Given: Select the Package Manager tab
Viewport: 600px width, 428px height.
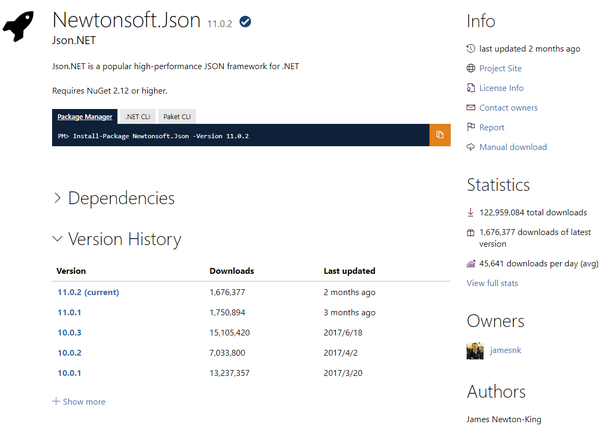Looking at the screenshot, I should (x=84, y=116).
